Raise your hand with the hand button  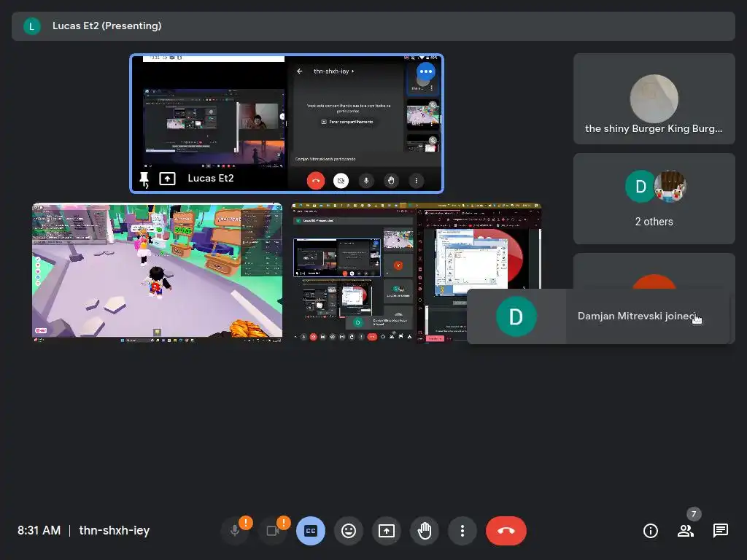[x=425, y=531]
